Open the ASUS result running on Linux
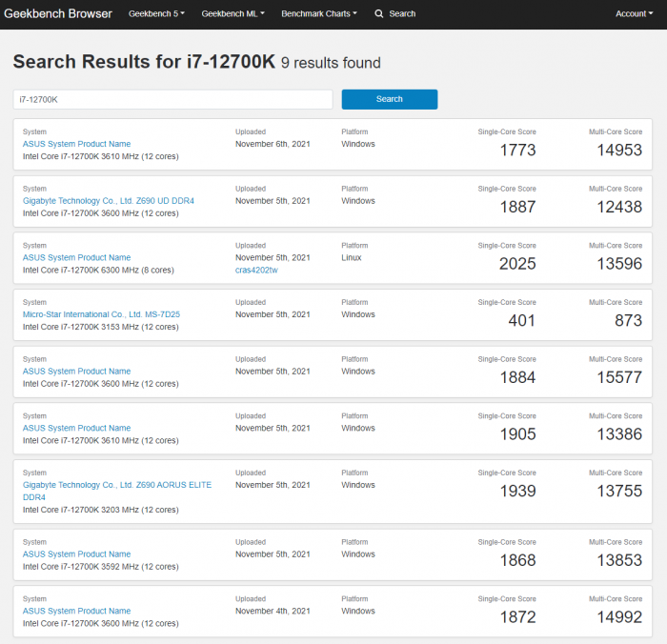 [x=76, y=257]
